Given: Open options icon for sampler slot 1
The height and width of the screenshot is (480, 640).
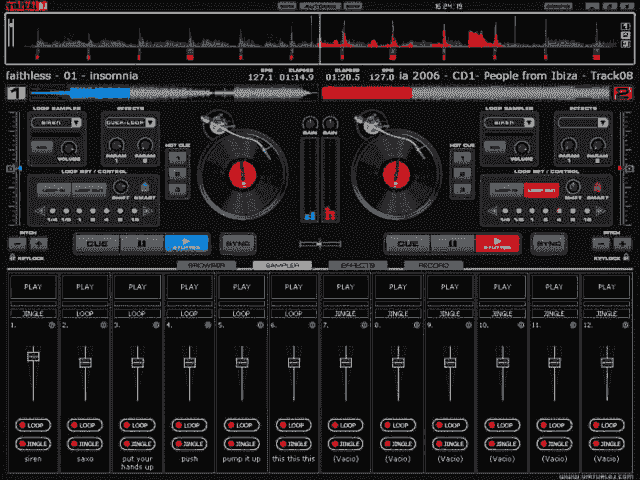Looking at the screenshot, I should coord(52,325).
